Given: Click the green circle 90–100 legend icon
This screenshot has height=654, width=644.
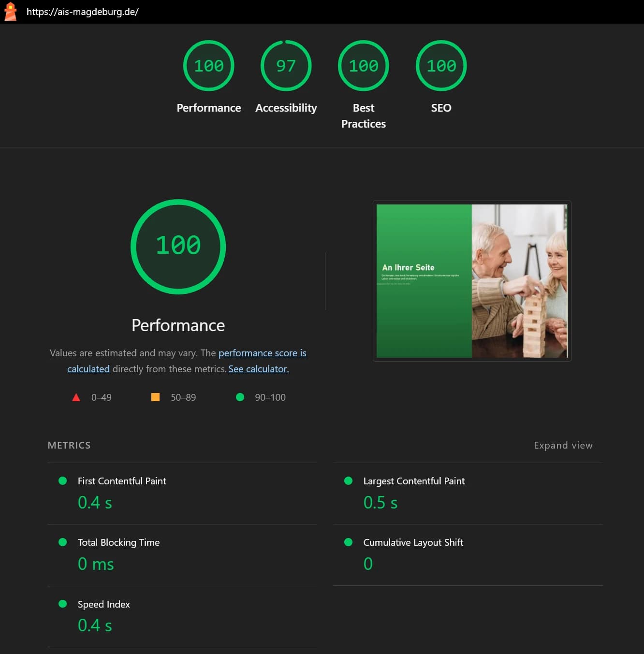Looking at the screenshot, I should click(x=240, y=397).
